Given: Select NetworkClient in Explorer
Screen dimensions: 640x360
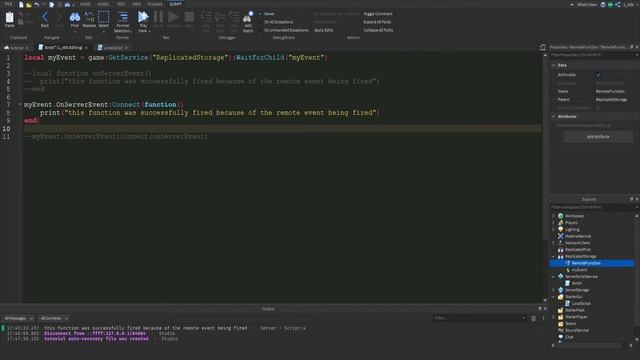Looking at the screenshot, I should [x=577, y=243].
